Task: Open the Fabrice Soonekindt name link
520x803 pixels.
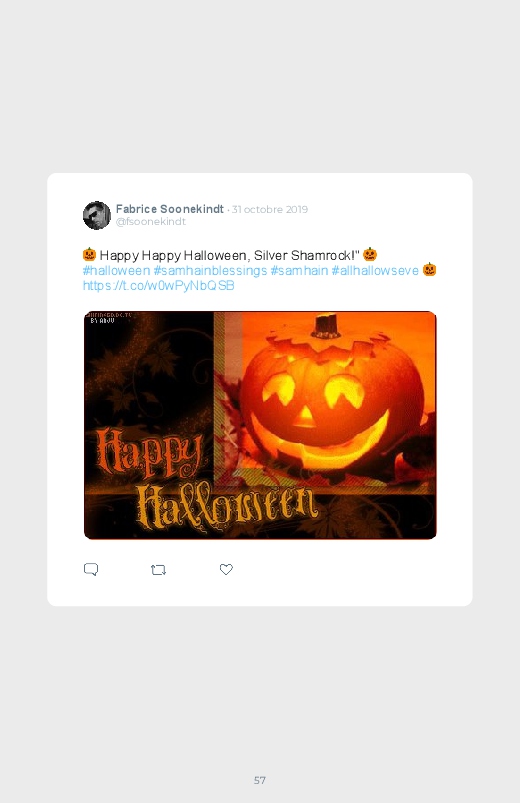Action: [170, 209]
